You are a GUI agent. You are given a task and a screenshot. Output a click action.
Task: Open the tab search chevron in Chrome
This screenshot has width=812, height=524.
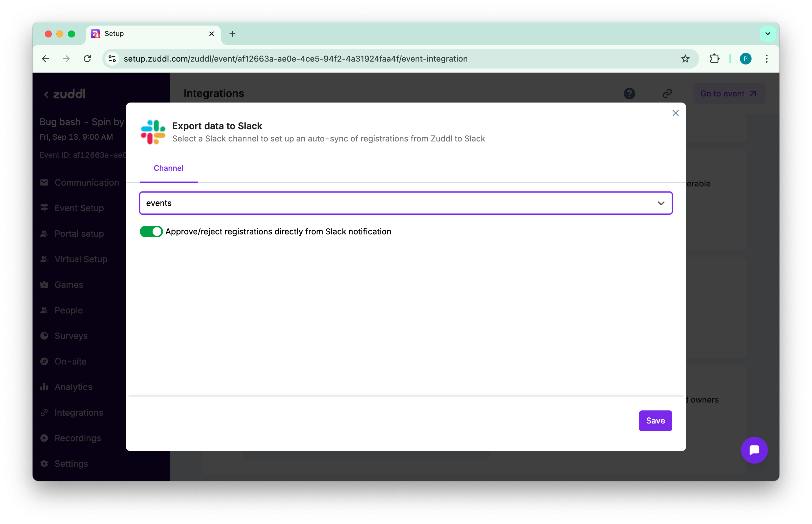(x=768, y=34)
